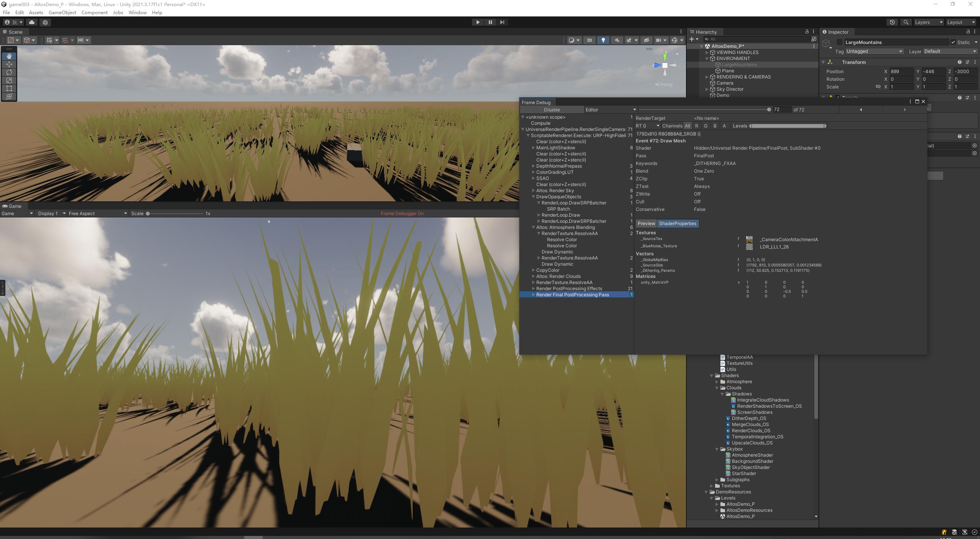Select the R channel in Frame Debug

(696, 126)
